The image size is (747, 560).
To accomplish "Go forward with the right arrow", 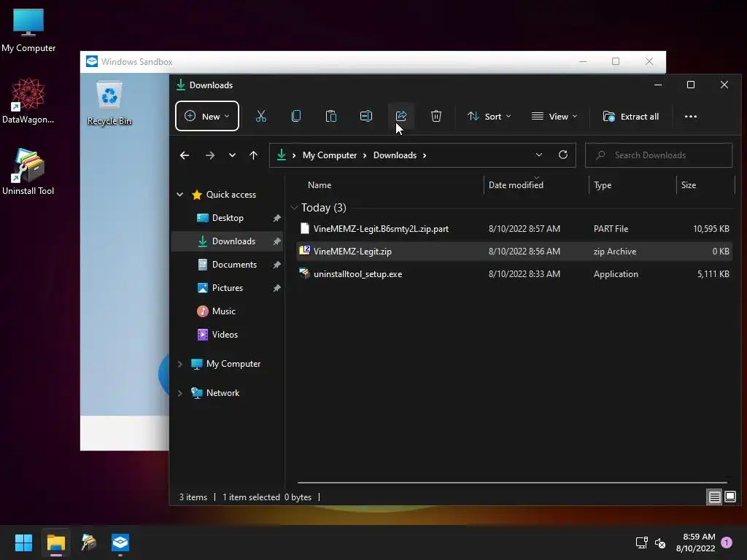I will tap(209, 155).
